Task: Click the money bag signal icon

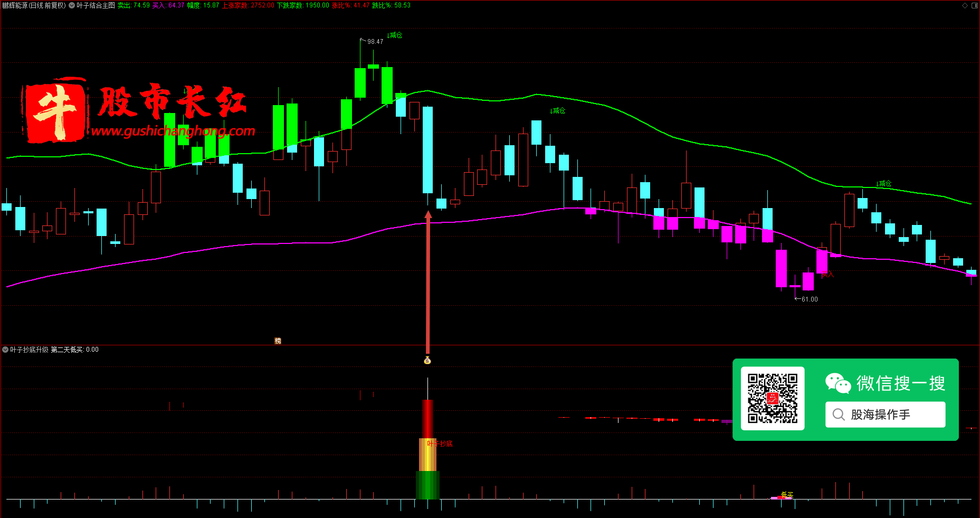Action: (x=427, y=360)
